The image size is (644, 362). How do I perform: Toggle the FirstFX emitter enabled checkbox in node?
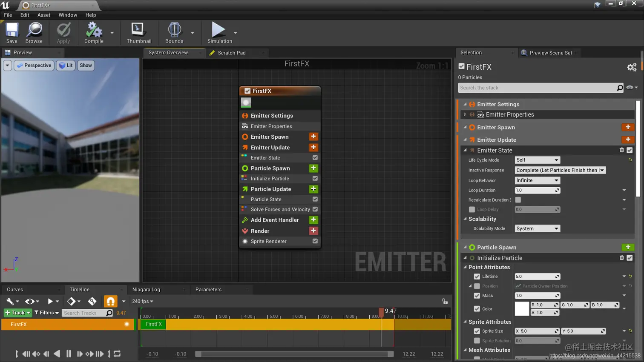pos(247,91)
